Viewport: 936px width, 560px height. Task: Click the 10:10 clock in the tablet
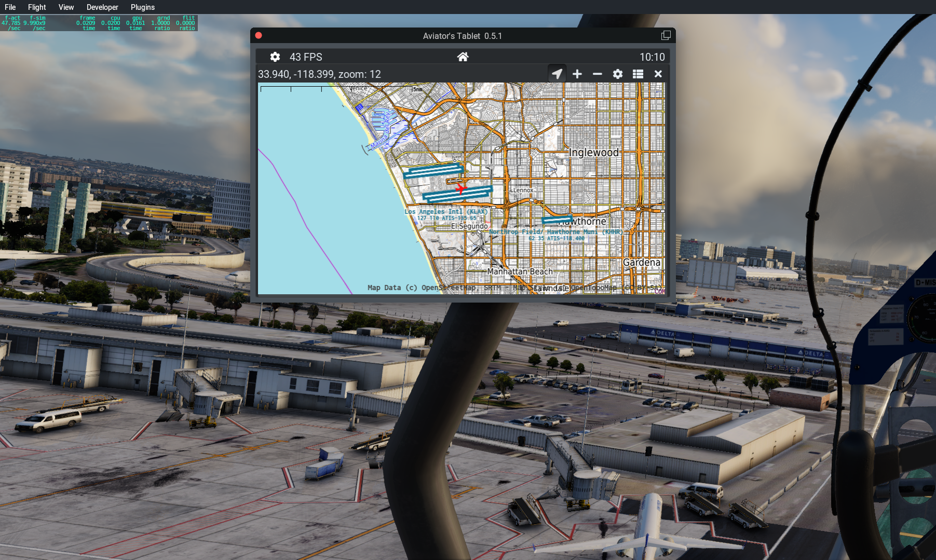click(652, 57)
